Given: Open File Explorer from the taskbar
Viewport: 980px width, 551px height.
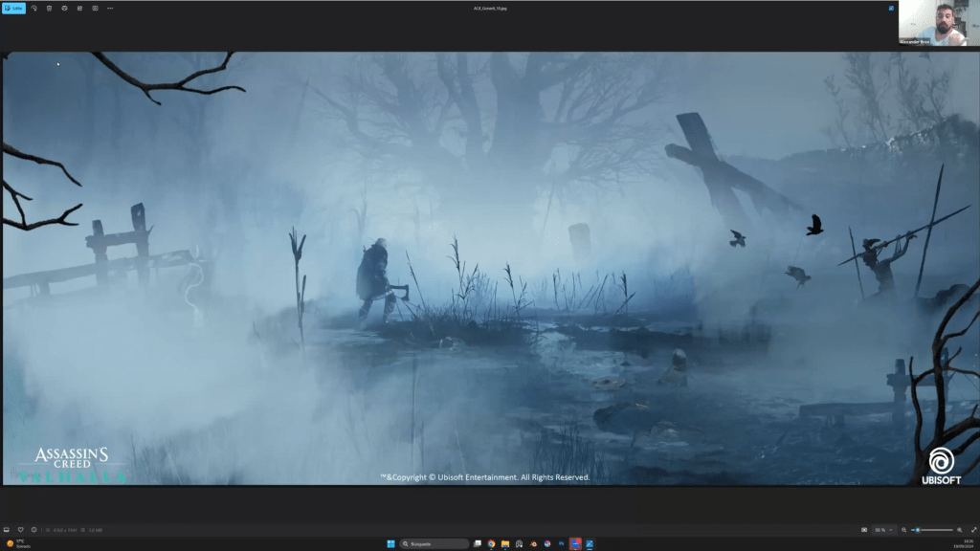Looking at the screenshot, I should [505, 543].
